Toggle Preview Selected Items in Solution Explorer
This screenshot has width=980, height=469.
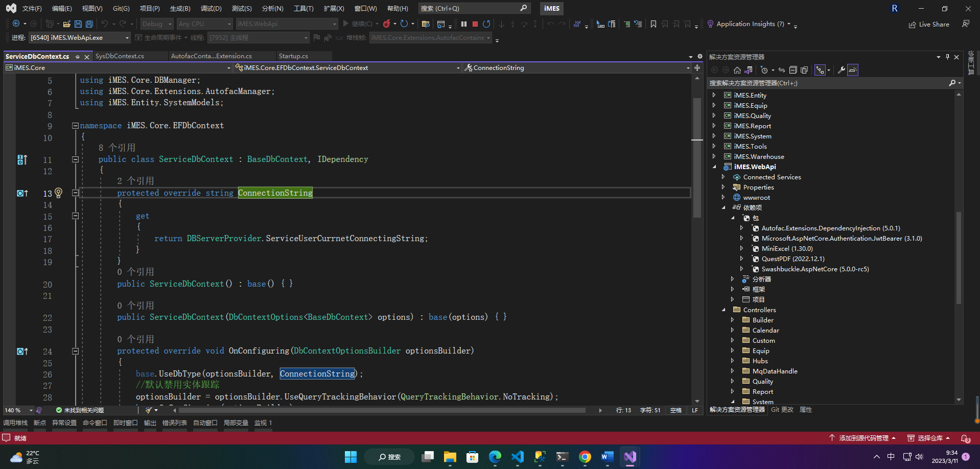852,70
